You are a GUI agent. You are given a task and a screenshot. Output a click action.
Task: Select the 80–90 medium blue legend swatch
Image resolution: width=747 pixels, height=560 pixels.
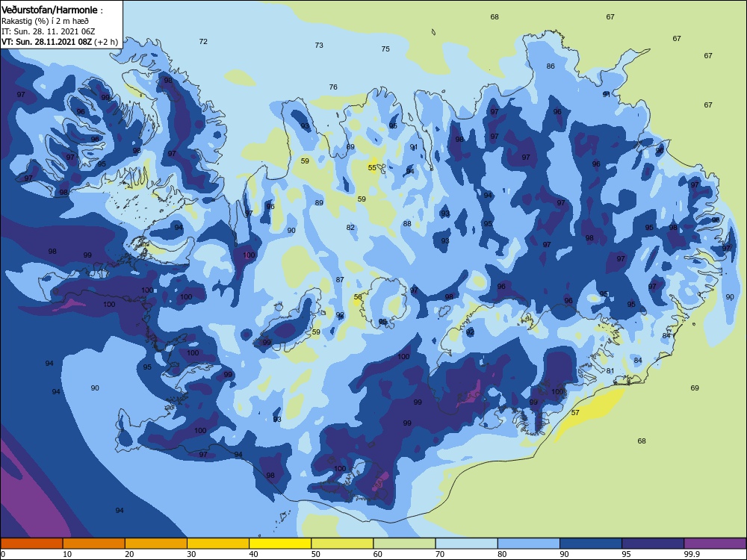pos(529,544)
